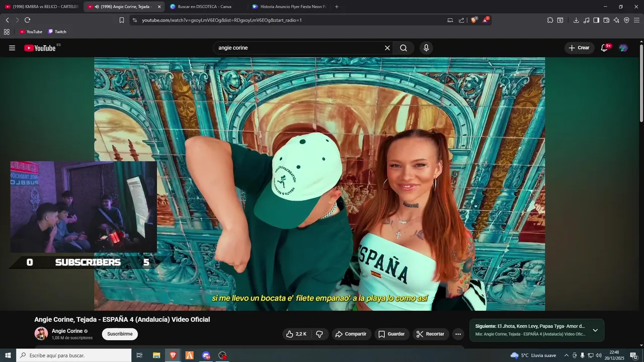
Task: Mute audio on Angie Corine tab
Action: (97, 7)
